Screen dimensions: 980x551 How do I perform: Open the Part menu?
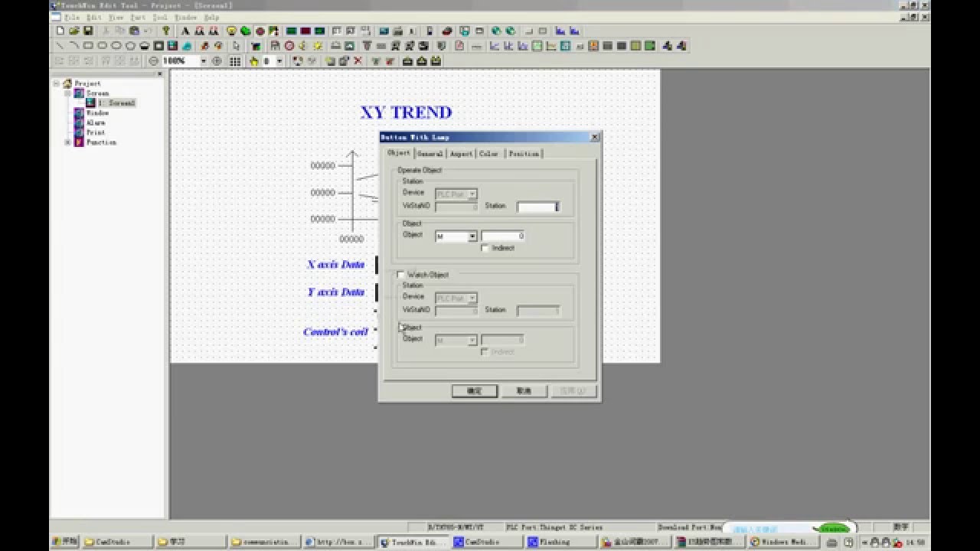(x=138, y=17)
